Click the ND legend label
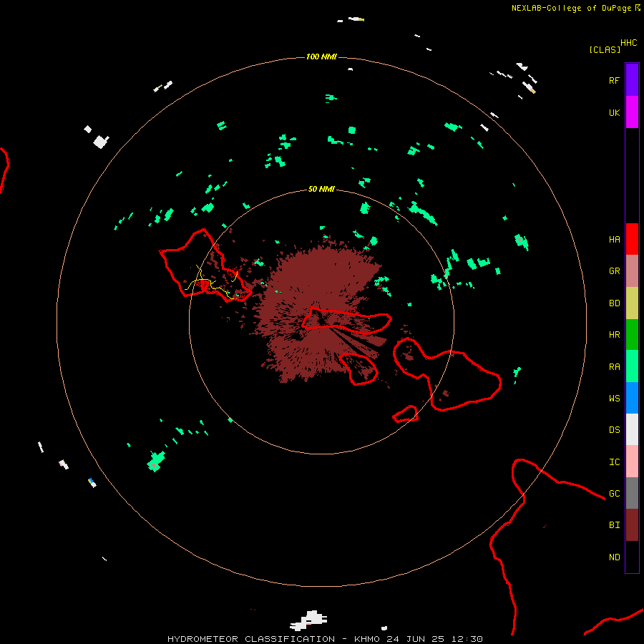The image size is (644, 644). click(x=615, y=557)
